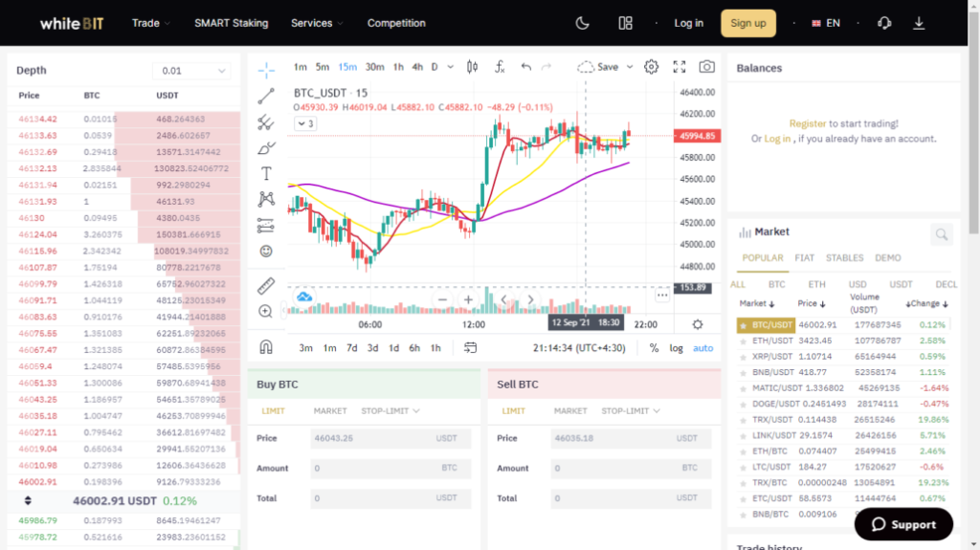Screen dimensions: 980x550
Task: Zoom in chart with plus button
Action: point(468,300)
